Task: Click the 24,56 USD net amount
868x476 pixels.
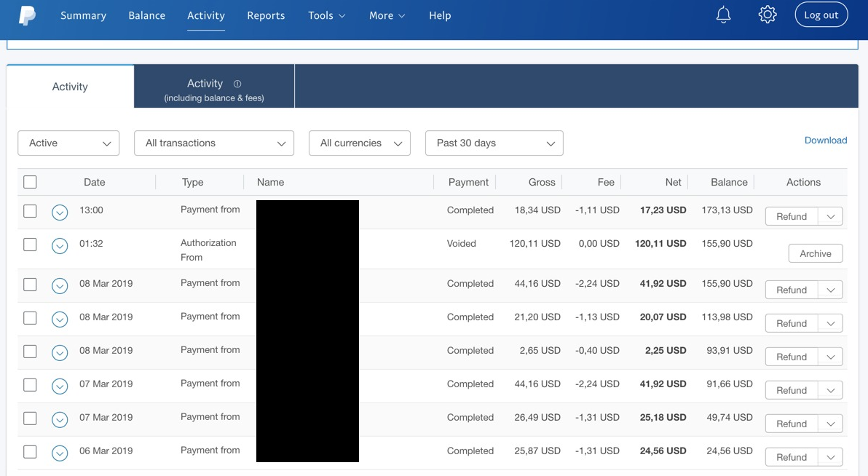Action: pyautogui.click(x=663, y=451)
